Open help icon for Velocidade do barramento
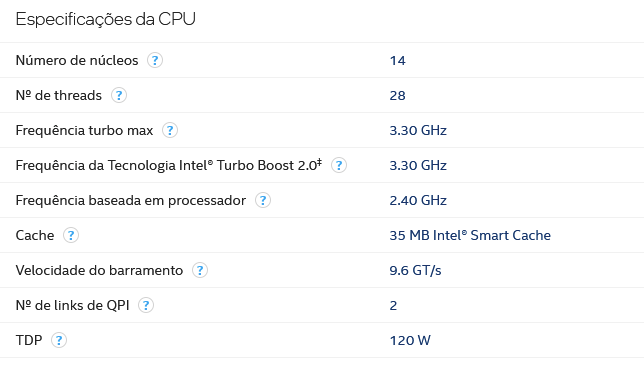The image size is (644, 378). tap(200, 270)
